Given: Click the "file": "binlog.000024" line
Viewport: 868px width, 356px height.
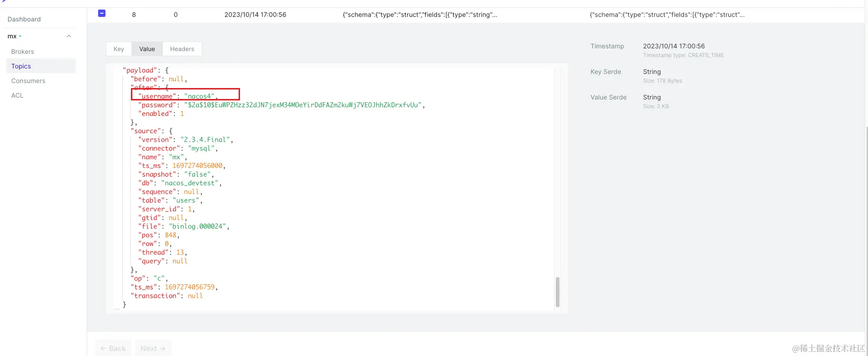Looking at the screenshot, I should (x=184, y=226).
